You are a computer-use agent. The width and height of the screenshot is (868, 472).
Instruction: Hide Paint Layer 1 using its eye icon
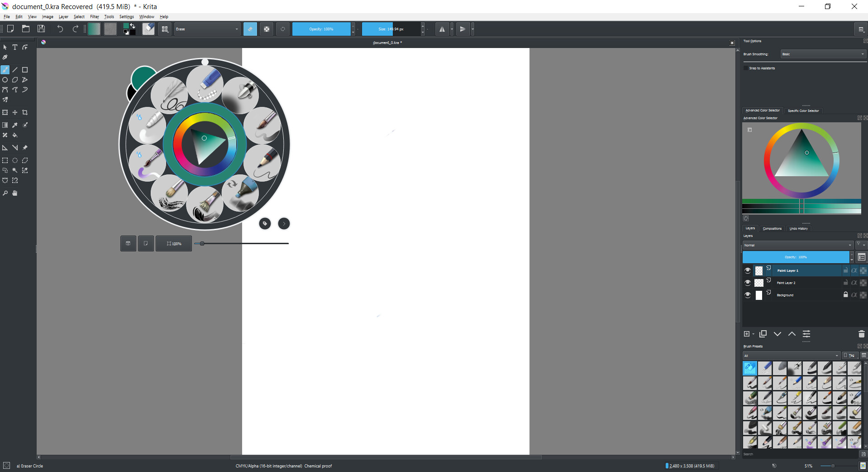point(748,270)
